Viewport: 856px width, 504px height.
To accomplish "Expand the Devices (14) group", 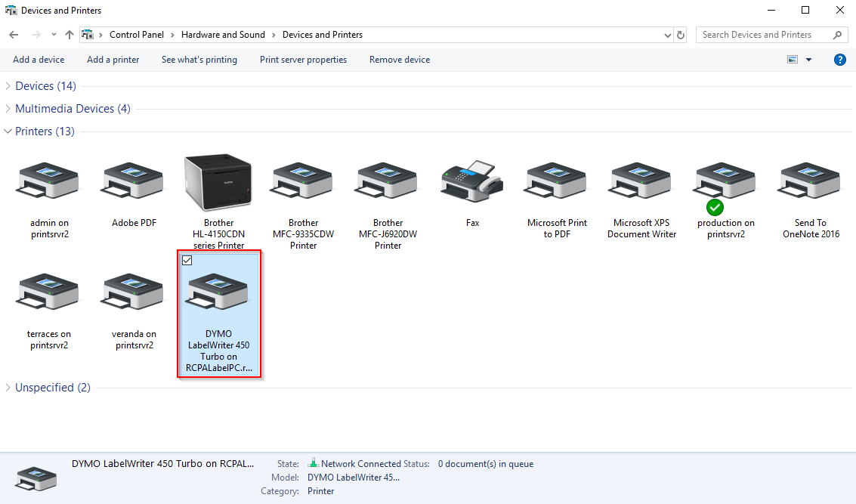I will [8, 85].
